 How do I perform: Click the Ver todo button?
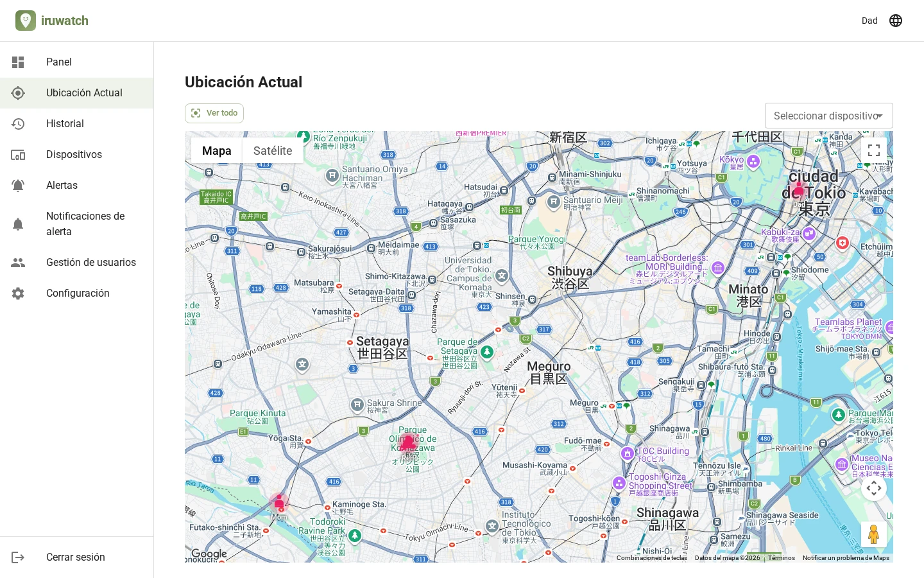[x=214, y=113]
